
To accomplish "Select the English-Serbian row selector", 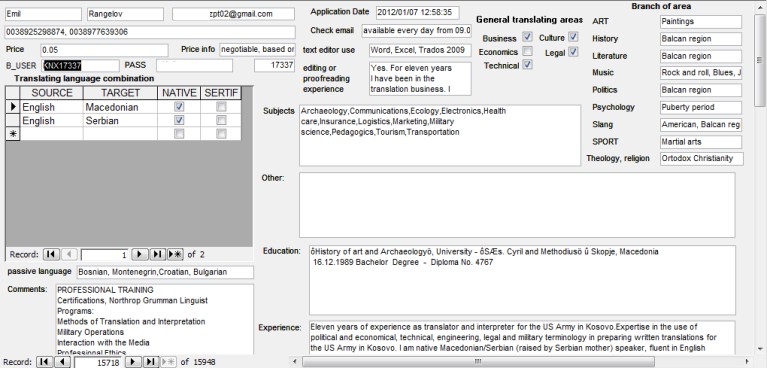I will [x=13, y=120].
